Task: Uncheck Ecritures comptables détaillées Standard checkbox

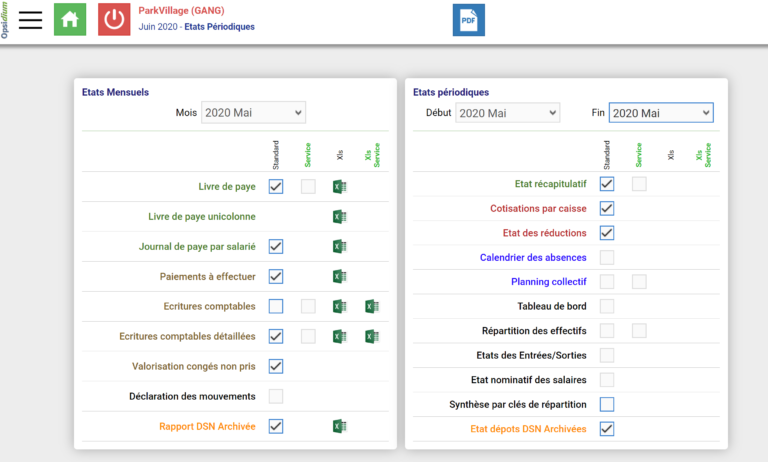Action: [276, 336]
